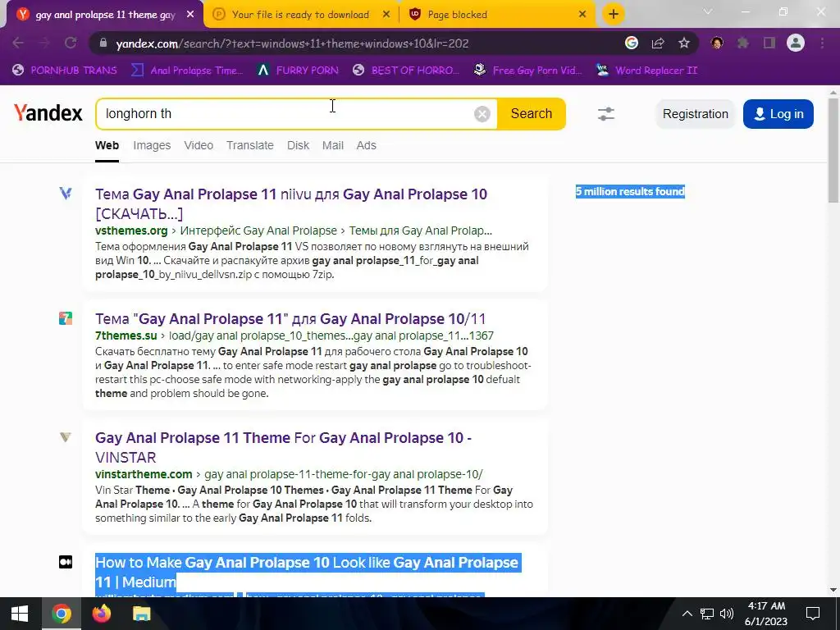The height and width of the screenshot is (630, 840).
Task: Open search settings sliders icon
Action: pyautogui.click(x=606, y=113)
